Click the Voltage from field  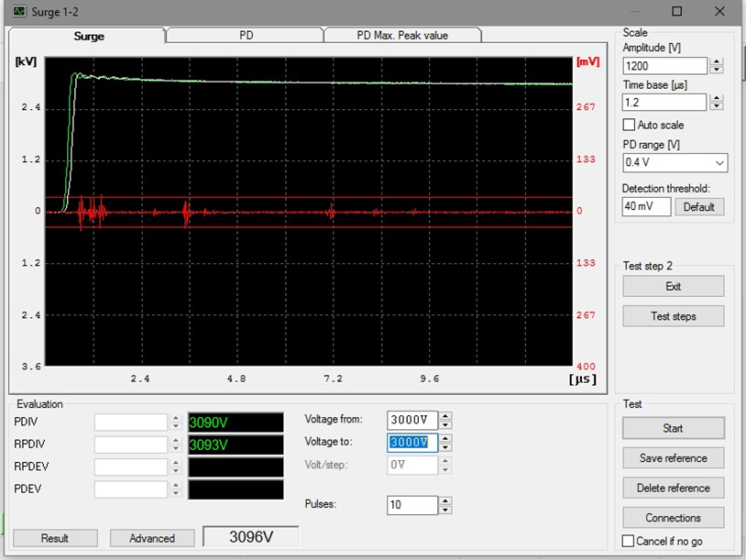[x=412, y=420]
